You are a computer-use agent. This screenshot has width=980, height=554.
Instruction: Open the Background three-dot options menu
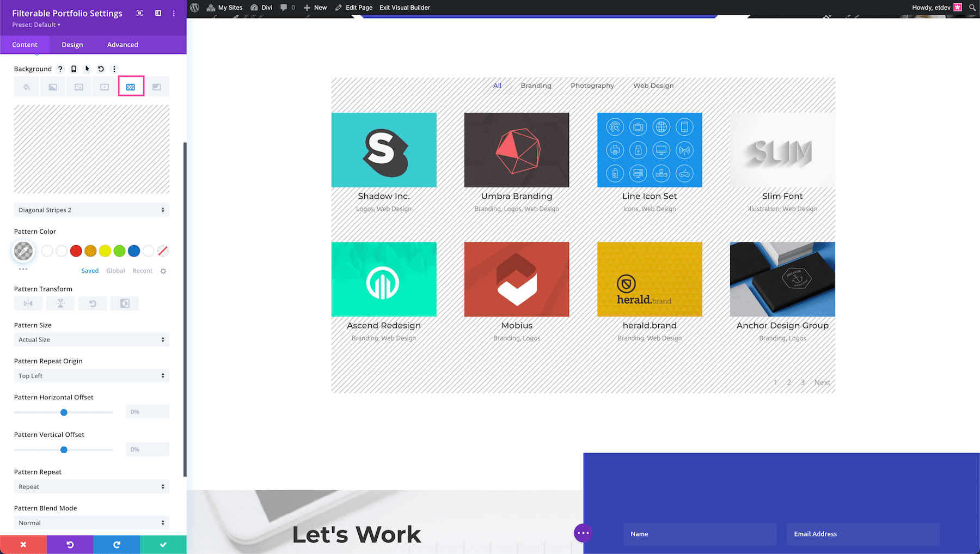pos(114,69)
